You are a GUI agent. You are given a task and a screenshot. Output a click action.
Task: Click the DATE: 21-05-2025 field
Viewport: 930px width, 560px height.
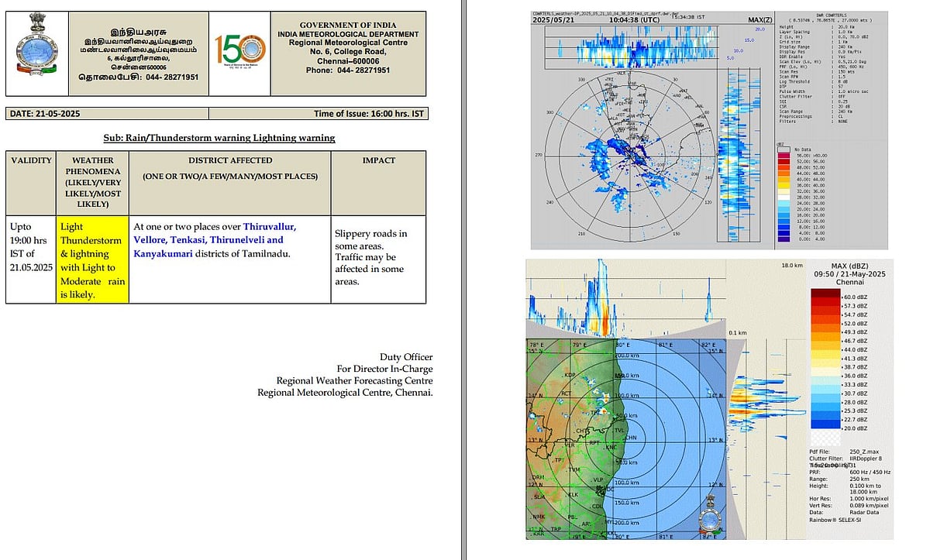[x=45, y=114]
